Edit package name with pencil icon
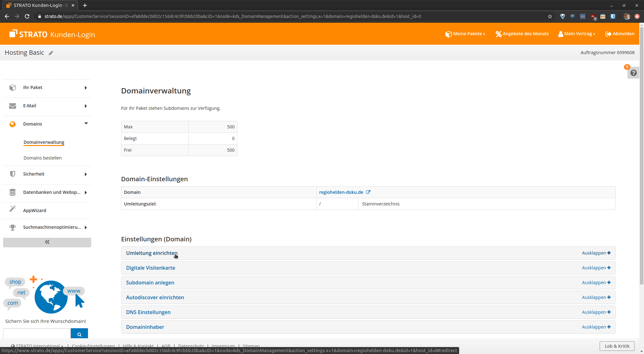 click(51, 53)
